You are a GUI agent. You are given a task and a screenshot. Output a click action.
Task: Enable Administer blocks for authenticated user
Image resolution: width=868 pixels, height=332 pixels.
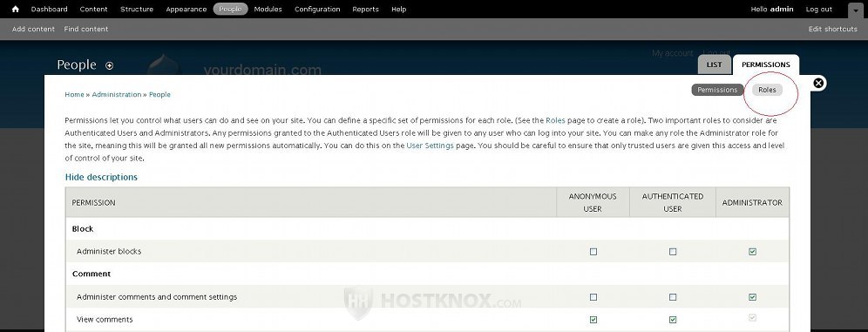click(x=673, y=251)
